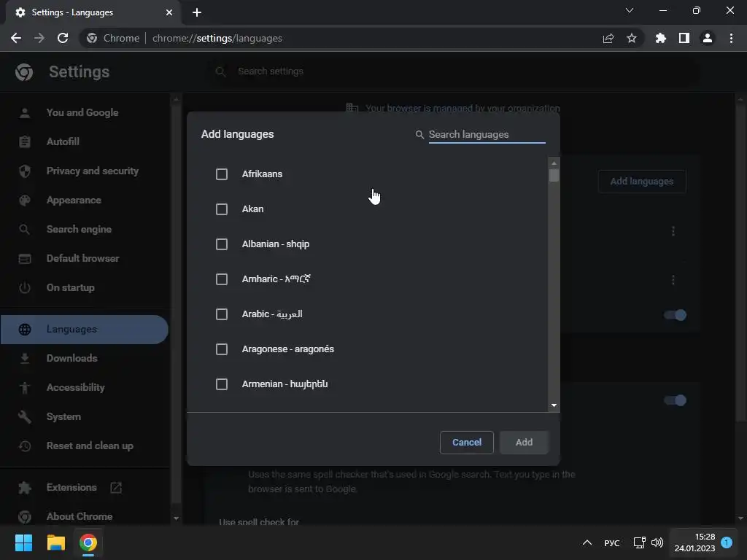Viewport: 747px width, 560px height.
Task: Tick the Akan checkbox
Action: pyautogui.click(x=222, y=209)
